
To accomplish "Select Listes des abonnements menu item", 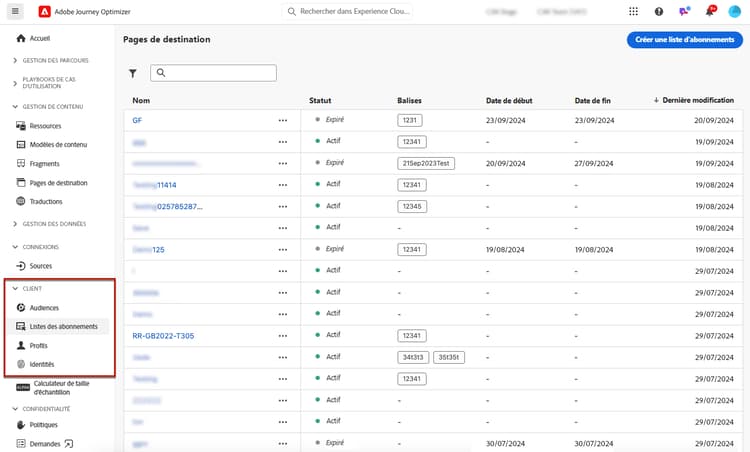I will pyautogui.click(x=65, y=327).
